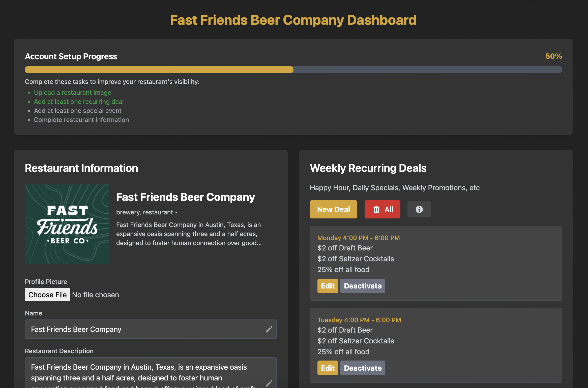Edit the Tuesday 4:00 PM deal

coord(328,368)
